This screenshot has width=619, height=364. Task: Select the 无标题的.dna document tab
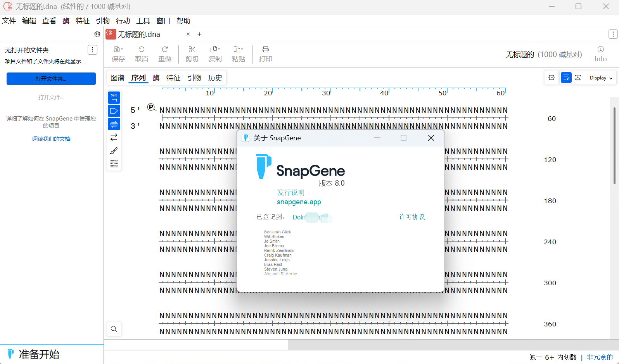point(149,34)
